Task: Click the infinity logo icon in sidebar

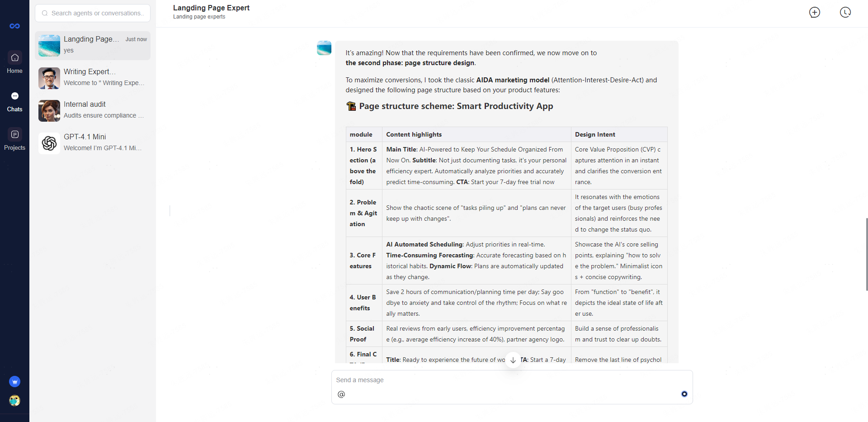Action: tap(14, 26)
